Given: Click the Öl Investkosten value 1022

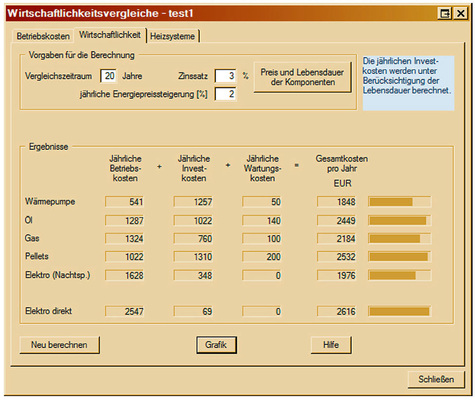Looking at the screenshot, I should click(193, 220).
